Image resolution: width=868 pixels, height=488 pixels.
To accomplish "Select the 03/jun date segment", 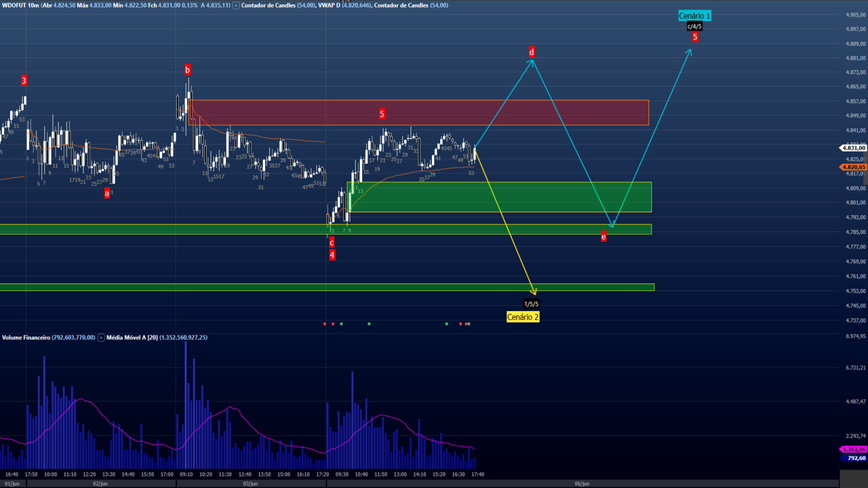I will pyautogui.click(x=250, y=483).
